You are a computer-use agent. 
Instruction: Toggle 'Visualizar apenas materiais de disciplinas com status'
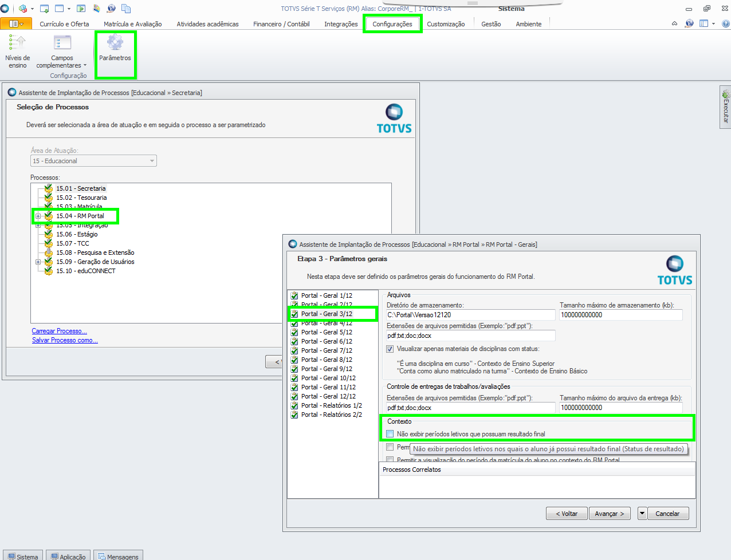coord(390,349)
